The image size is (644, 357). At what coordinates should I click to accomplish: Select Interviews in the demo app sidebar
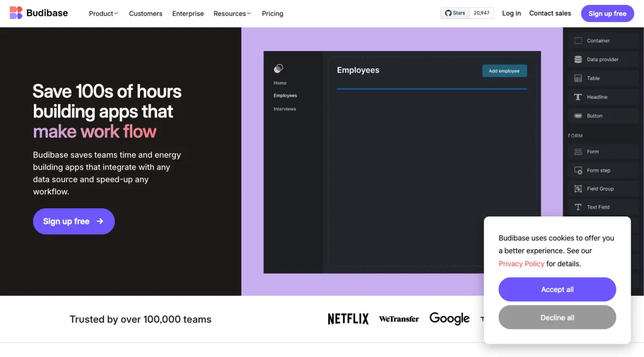pos(284,109)
